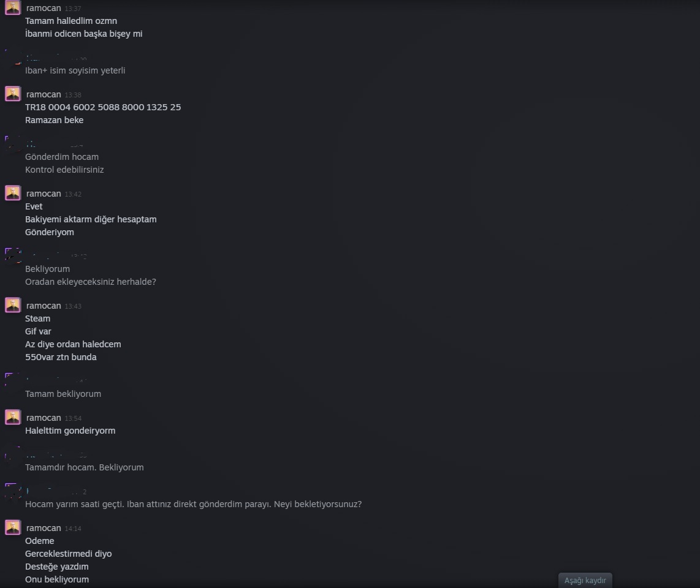Click the "Halelttim gondeiryorm" message
This screenshot has width=700, height=588.
point(70,431)
